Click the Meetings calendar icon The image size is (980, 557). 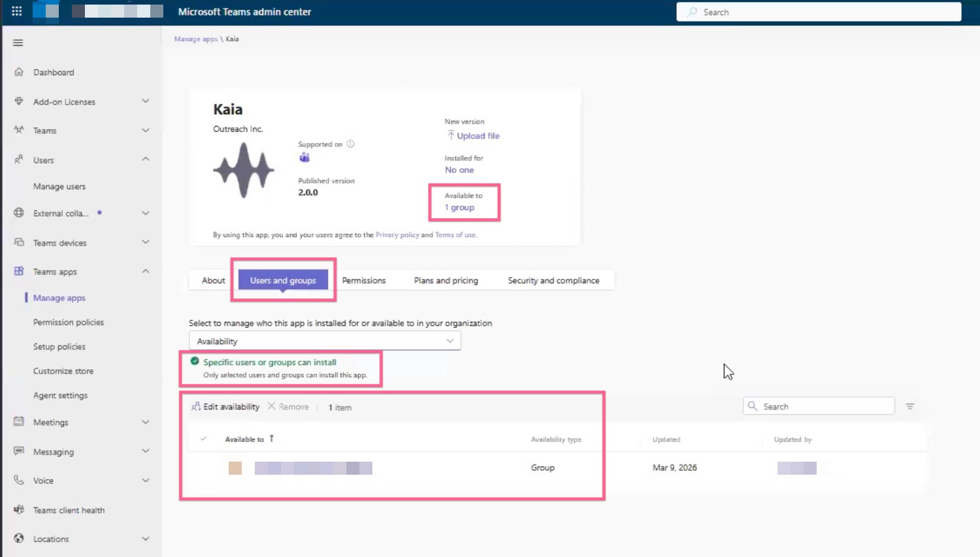click(x=19, y=422)
